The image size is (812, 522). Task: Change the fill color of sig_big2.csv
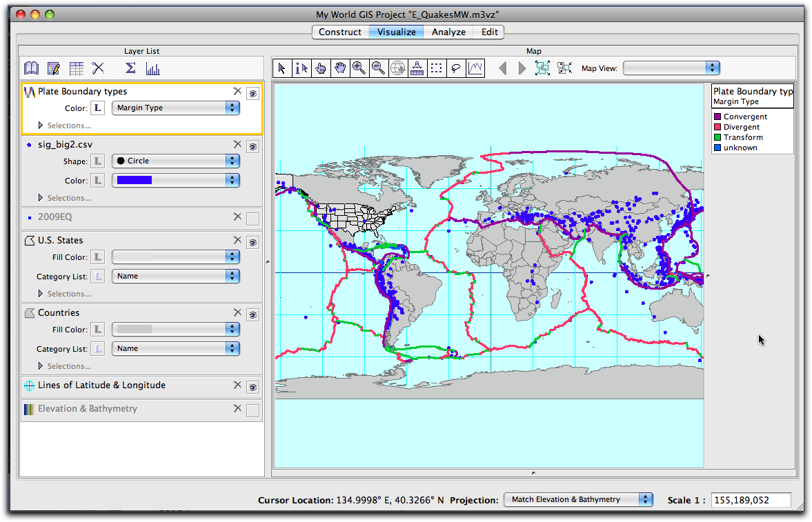click(x=176, y=179)
